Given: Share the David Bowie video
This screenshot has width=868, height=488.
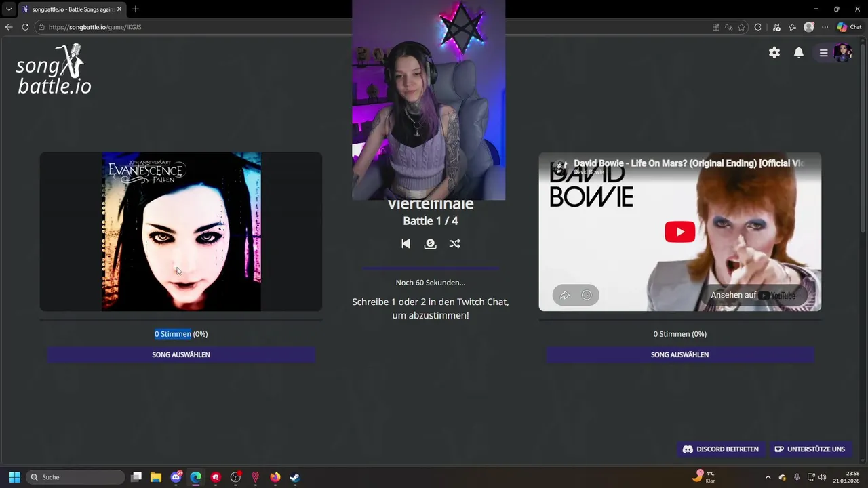Looking at the screenshot, I should click(x=565, y=295).
